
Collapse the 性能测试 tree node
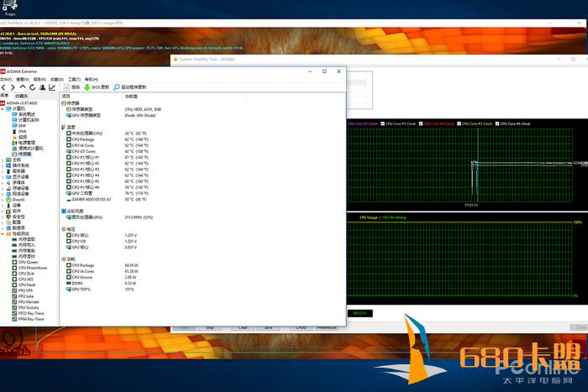3,234
